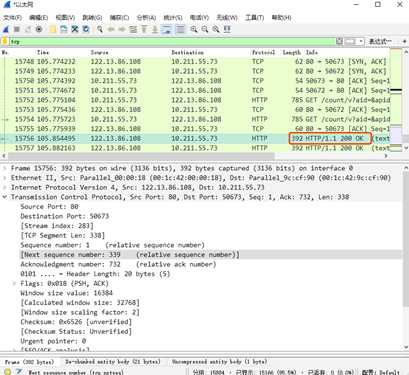The height and width of the screenshot is (375, 409).
Task: Save this capture file
Action: [64, 30]
